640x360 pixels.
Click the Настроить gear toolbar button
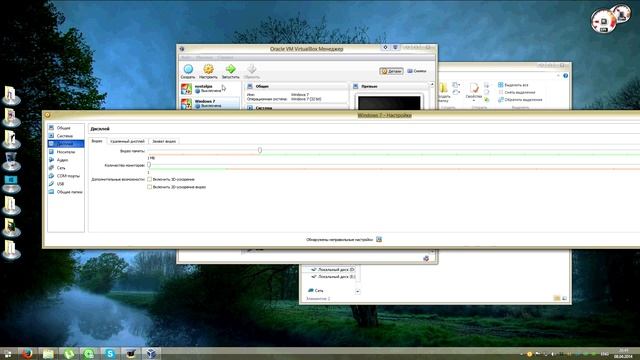coord(208,71)
